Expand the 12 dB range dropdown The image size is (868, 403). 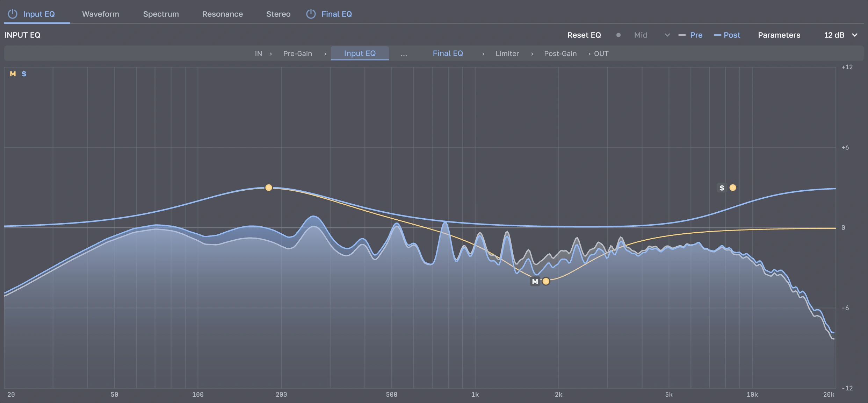840,35
